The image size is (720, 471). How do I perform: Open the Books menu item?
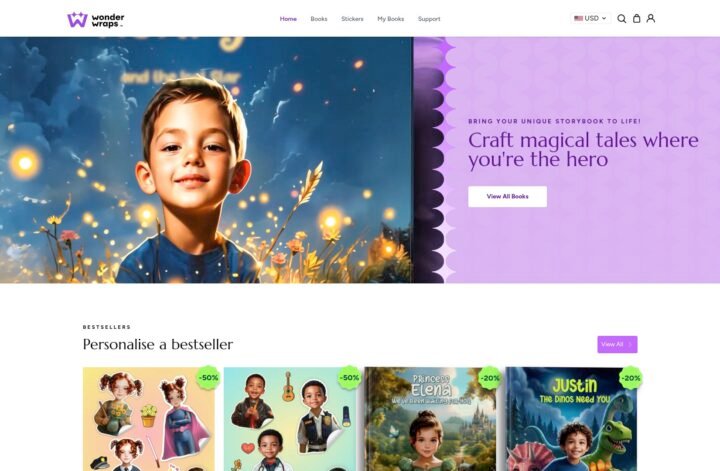(x=319, y=19)
